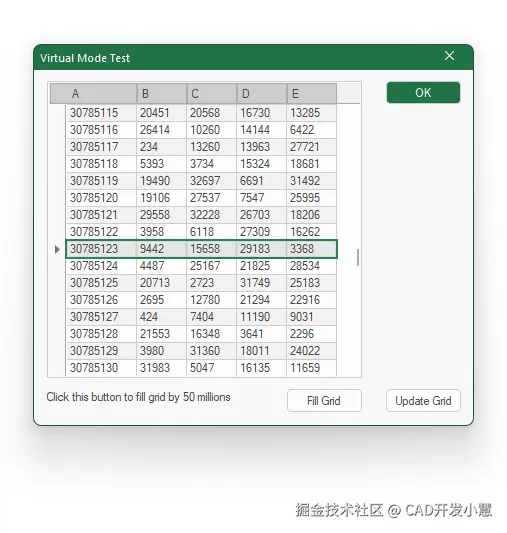This screenshot has width=507, height=533.
Task: Click value 25167 in column C
Action: click(x=211, y=266)
